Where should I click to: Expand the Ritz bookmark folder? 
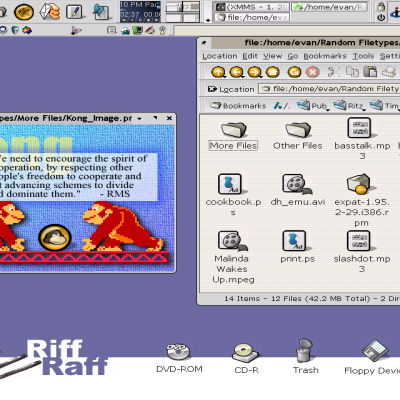349,106
